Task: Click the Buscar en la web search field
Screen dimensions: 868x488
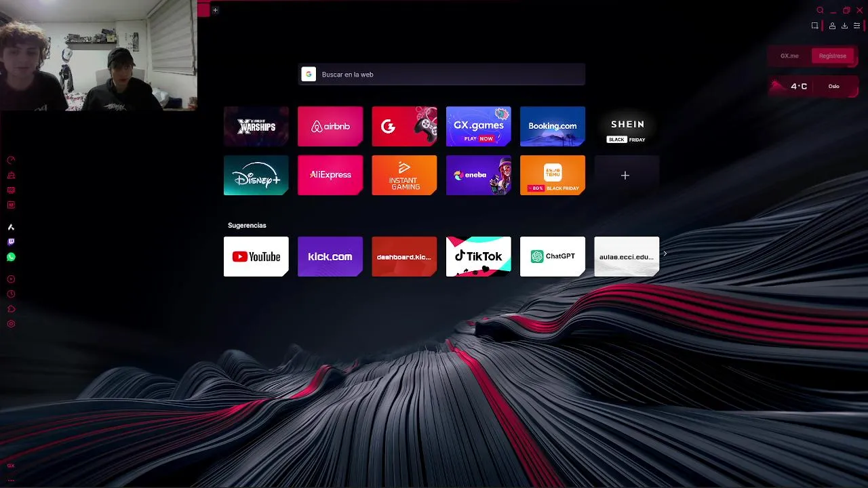Action: (442, 75)
